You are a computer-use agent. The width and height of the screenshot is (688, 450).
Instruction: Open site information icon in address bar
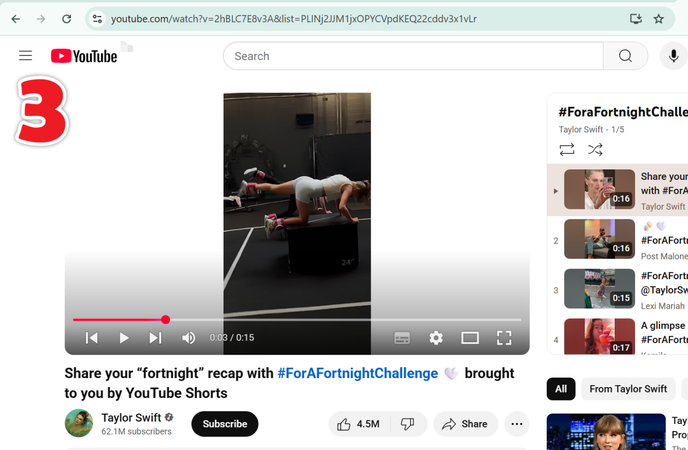(97, 19)
